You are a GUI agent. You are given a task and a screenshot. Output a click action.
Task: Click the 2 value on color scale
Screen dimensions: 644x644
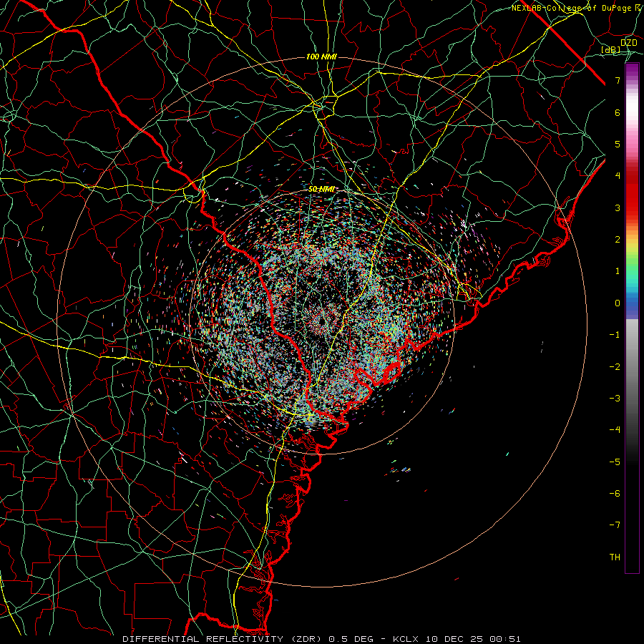point(618,240)
